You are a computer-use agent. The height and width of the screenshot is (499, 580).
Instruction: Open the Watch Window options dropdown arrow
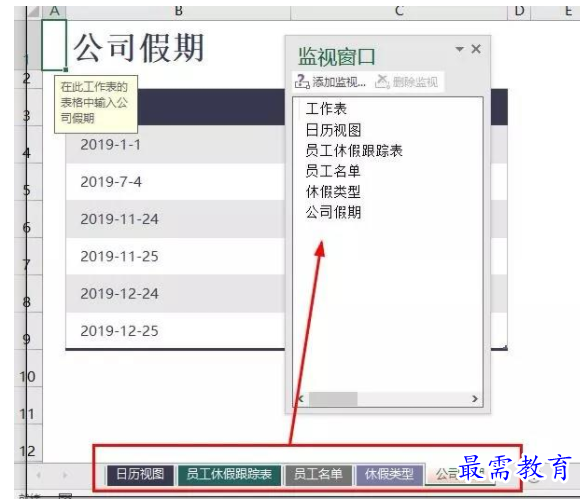[459, 49]
